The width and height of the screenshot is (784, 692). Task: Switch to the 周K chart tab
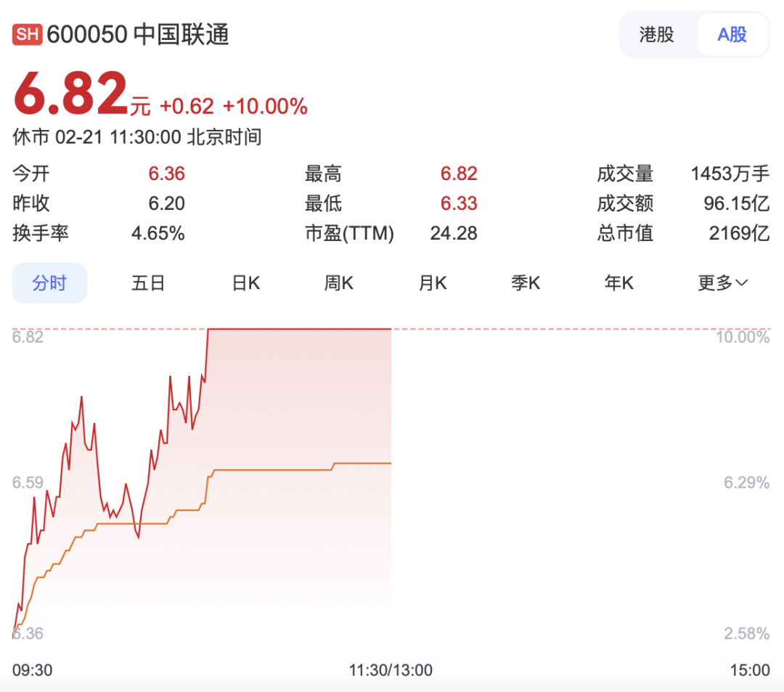tap(338, 283)
